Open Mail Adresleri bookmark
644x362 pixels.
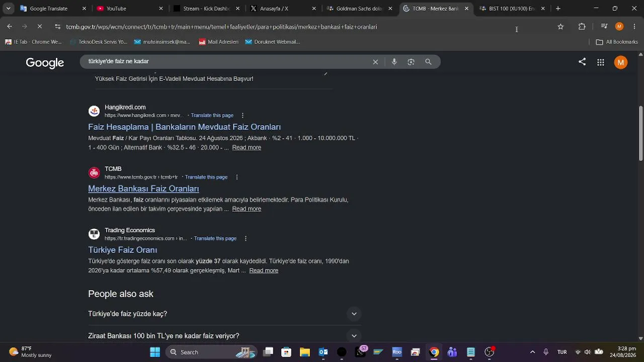point(218,42)
